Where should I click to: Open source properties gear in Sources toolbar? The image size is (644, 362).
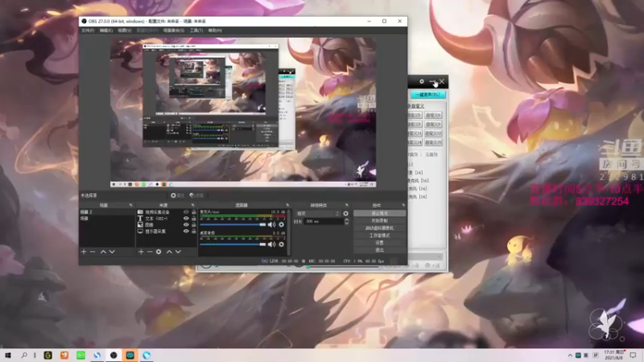pyautogui.click(x=159, y=252)
